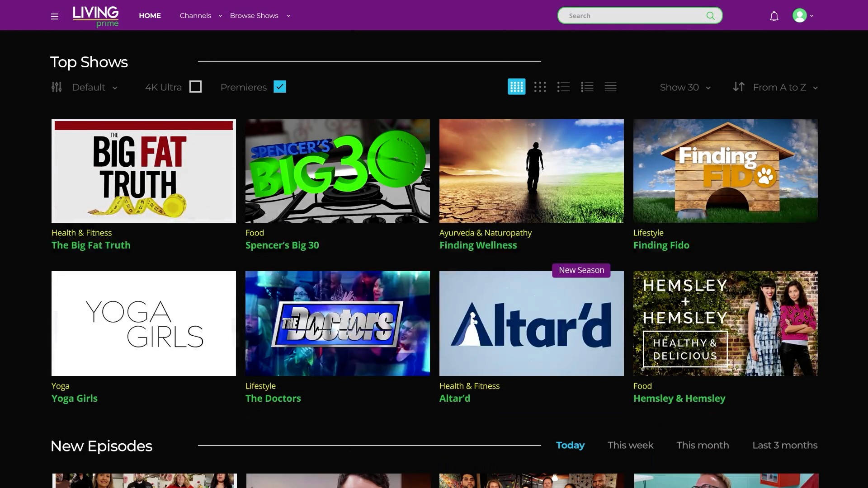Viewport: 868px width, 488px height.
Task: Click the notifications bell icon
Action: click(774, 16)
